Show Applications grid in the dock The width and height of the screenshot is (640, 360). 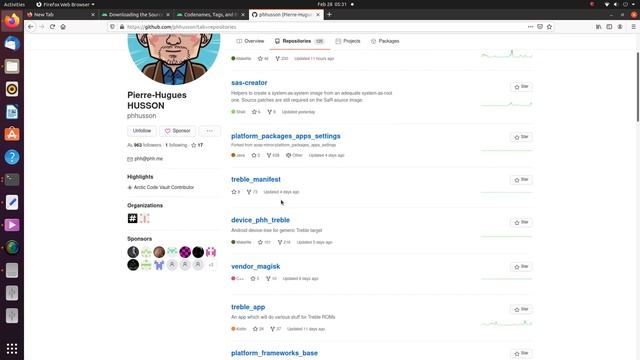tap(12, 348)
